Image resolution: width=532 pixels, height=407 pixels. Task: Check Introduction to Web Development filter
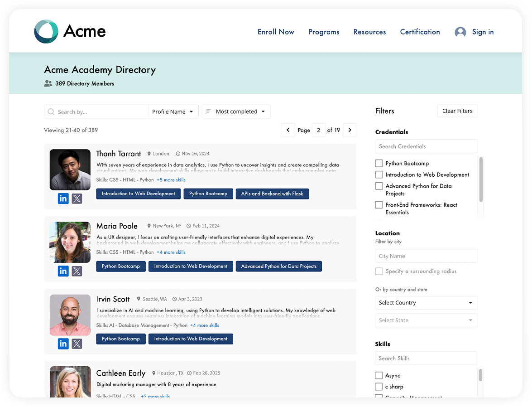pyautogui.click(x=379, y=174)
